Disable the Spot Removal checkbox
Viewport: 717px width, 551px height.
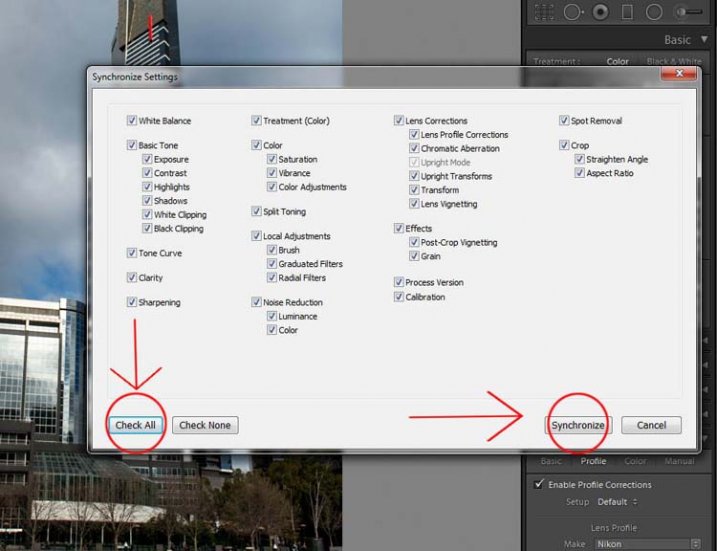click(x=564, y=121)
